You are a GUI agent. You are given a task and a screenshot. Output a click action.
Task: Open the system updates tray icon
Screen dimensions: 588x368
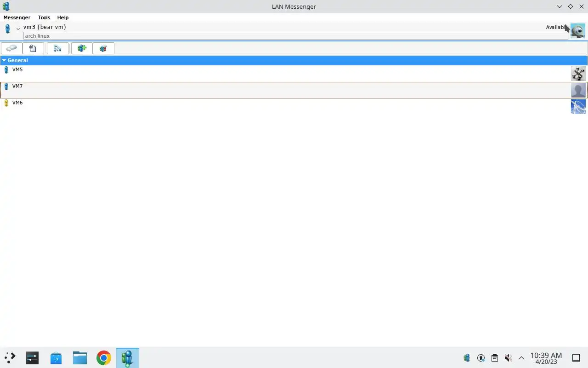point(481,358)
